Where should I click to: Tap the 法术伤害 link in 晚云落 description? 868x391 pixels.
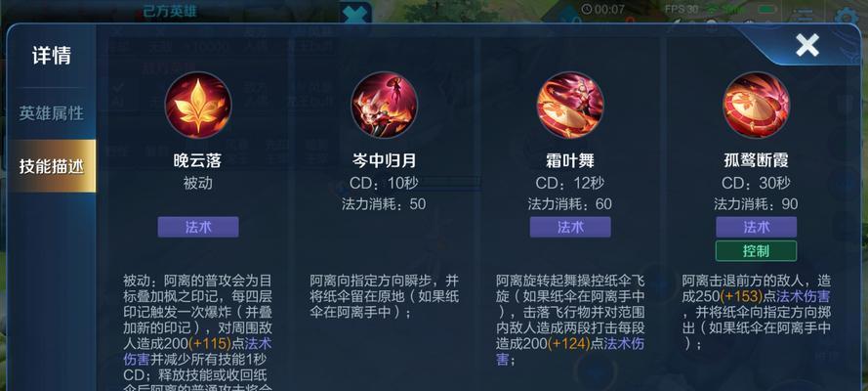197,352
